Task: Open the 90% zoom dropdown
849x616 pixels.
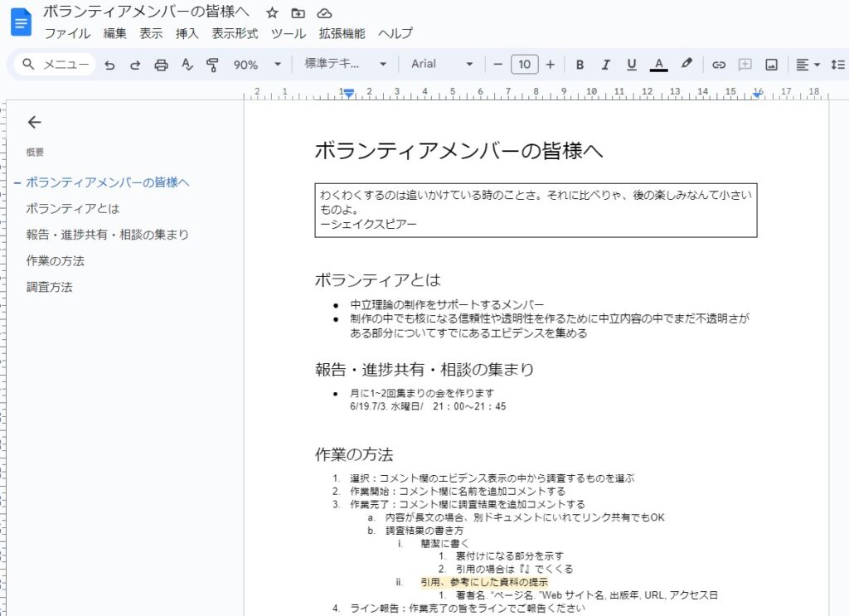Action: pyautogui.click(x=256, y=65)
